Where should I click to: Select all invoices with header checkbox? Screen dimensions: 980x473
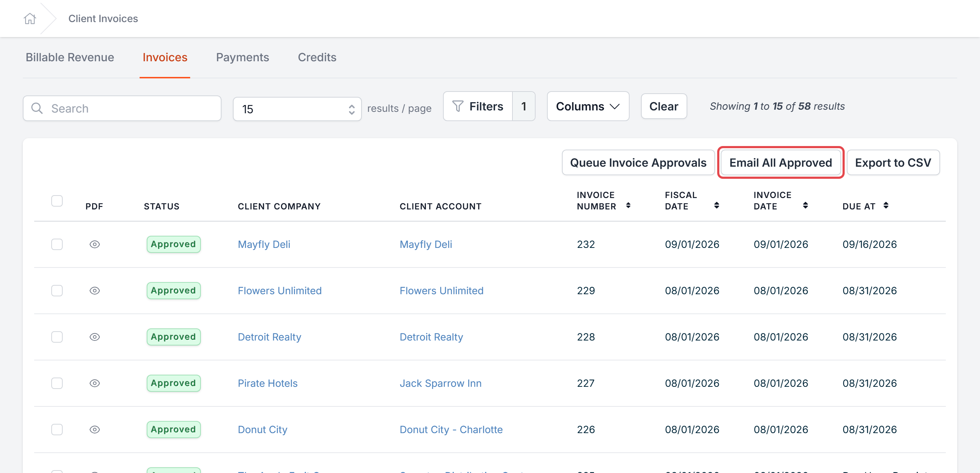pyautogui.click(x=57, y=201)
